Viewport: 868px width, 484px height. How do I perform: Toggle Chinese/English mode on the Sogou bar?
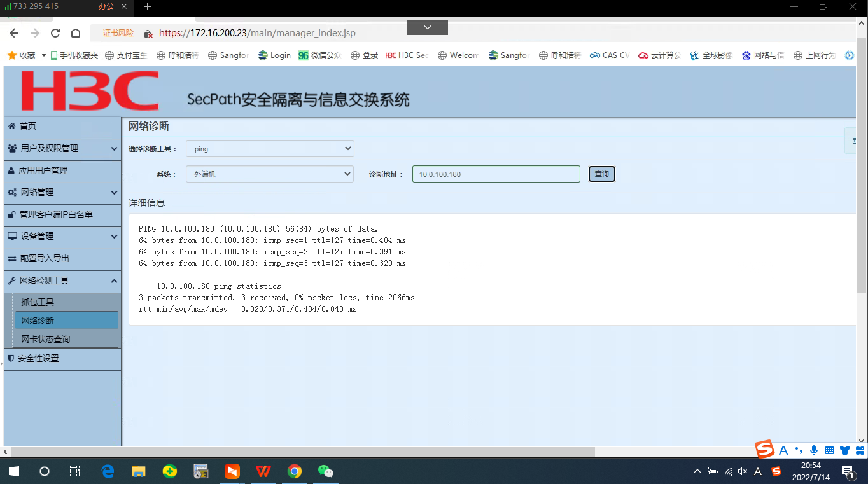click(783, 450)
